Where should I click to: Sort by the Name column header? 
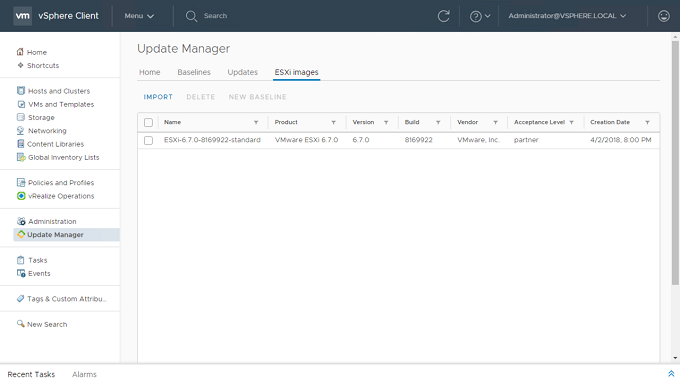[172, 122]
